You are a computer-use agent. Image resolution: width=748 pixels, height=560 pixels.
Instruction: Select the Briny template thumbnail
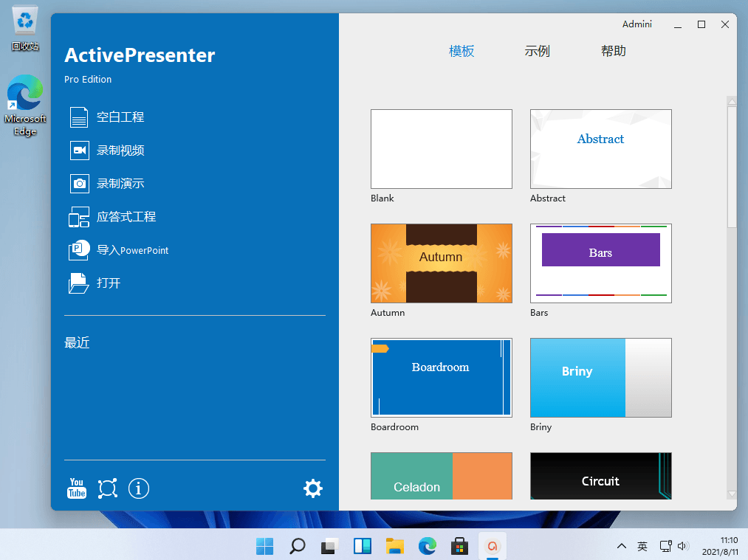tap(600, 378)
